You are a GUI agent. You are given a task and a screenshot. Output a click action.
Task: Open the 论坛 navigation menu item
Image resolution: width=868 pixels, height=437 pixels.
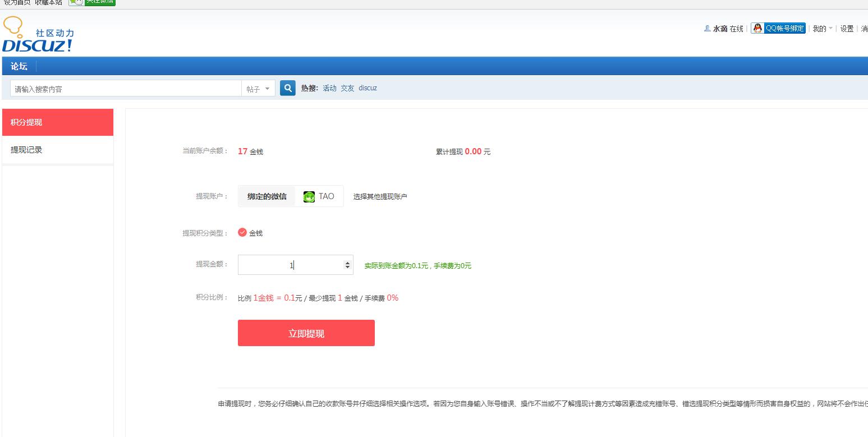pyautogui.click(x=19, y=66)
